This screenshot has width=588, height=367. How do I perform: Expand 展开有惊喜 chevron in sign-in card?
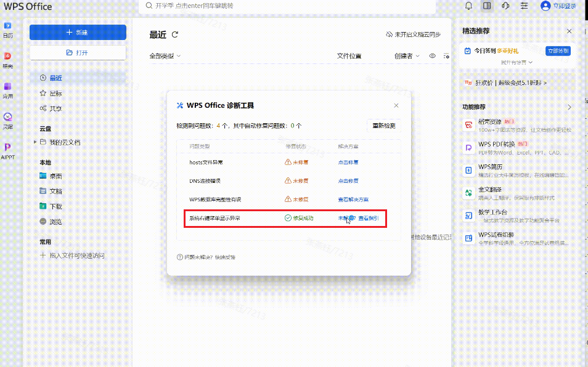point(530,63)
